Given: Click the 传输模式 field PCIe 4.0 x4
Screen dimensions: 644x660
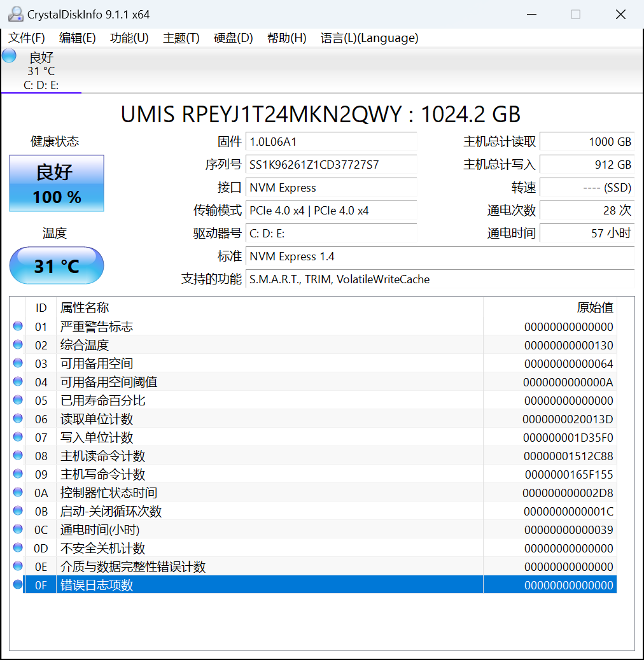Looking at the screenshot, I should coord(332,211).
